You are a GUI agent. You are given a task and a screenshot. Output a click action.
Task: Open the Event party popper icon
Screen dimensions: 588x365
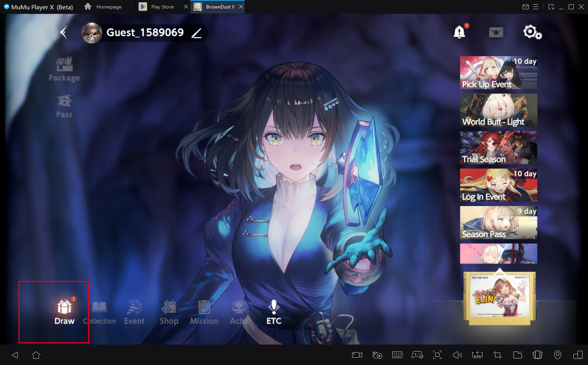pos(134,312)
